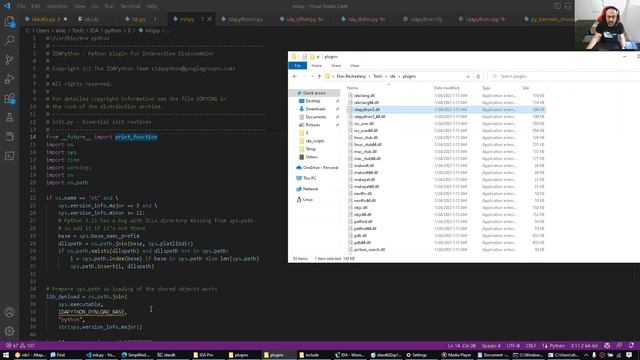
Task: Open Edit menu in VS Code
Action: pos(36,6)
